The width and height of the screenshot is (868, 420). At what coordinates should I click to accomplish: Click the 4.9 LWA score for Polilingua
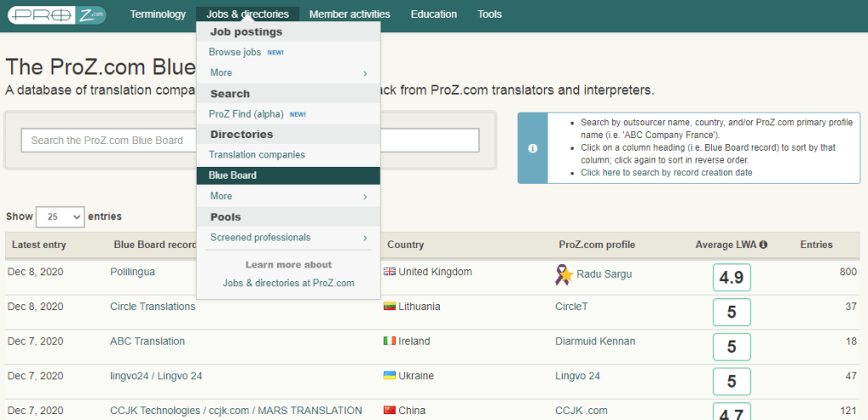pos(732,278)
